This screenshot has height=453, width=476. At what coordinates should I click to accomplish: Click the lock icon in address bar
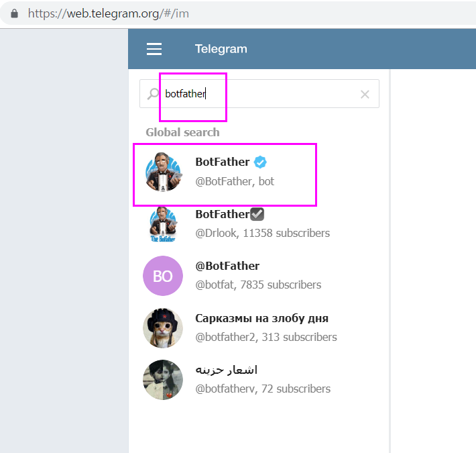coord(14,13)
